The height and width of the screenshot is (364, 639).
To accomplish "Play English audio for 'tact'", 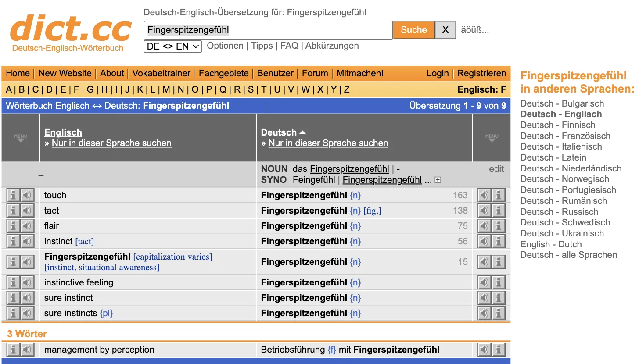I will (x=27, y=211).
